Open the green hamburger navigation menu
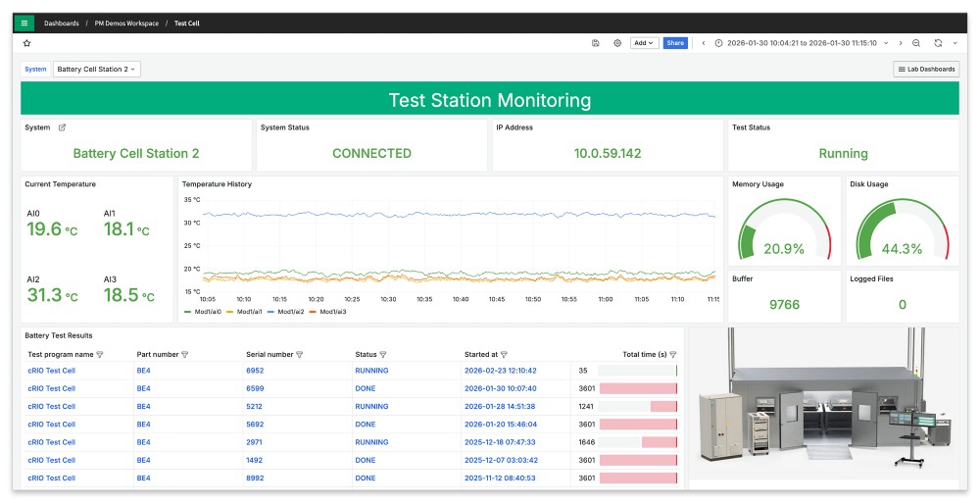 click(24, 24)
